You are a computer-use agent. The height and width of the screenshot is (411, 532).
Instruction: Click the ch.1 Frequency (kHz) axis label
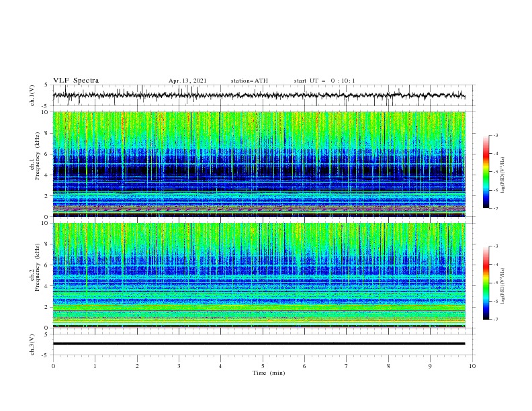coord(35,156)
